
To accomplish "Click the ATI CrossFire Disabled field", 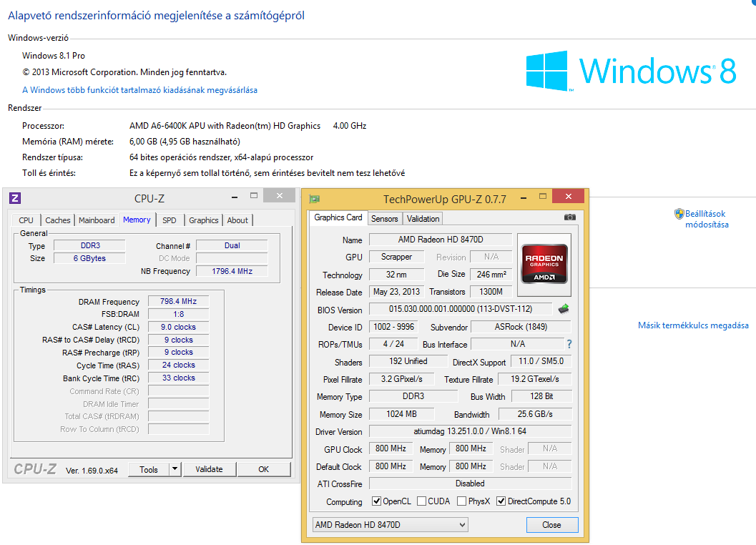I will point(470,483).
